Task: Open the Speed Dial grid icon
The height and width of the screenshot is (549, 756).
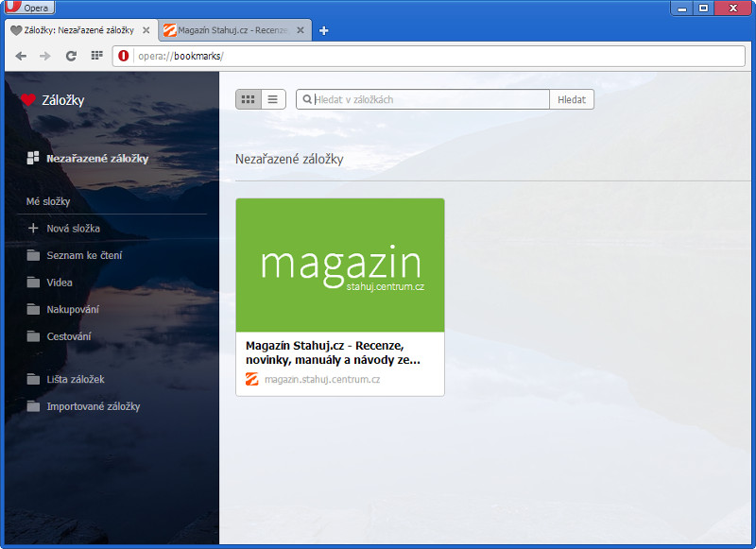Action: point(97,56)
